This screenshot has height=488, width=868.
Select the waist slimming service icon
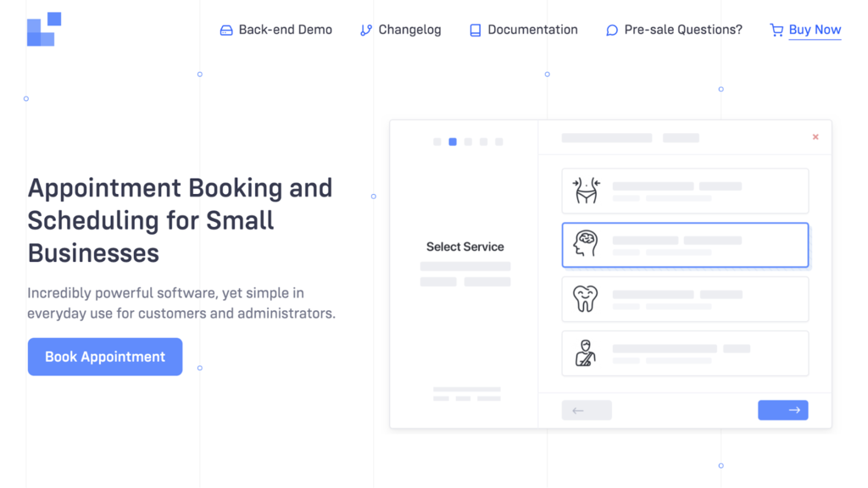coord(587,191)
